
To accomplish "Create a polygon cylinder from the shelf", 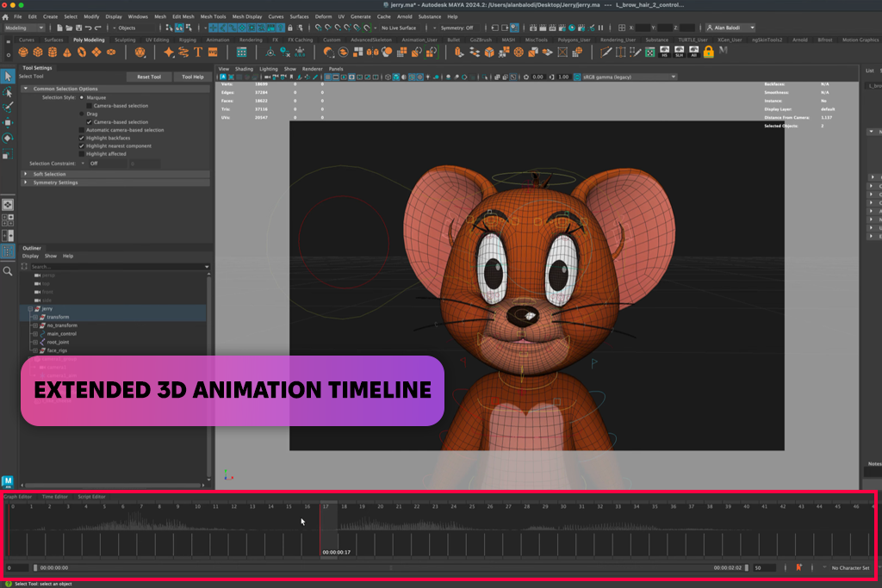I will [53, 53].
